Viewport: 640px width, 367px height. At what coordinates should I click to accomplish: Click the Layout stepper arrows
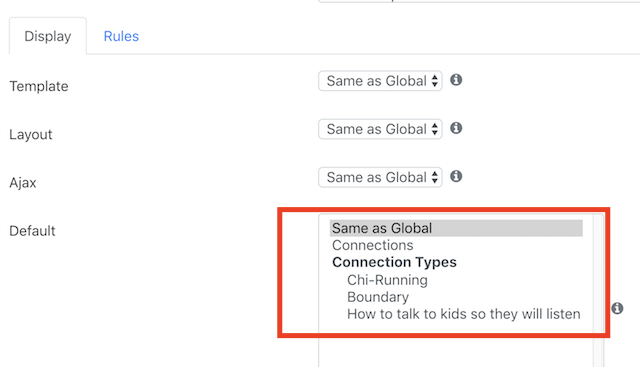pos(435,129)
